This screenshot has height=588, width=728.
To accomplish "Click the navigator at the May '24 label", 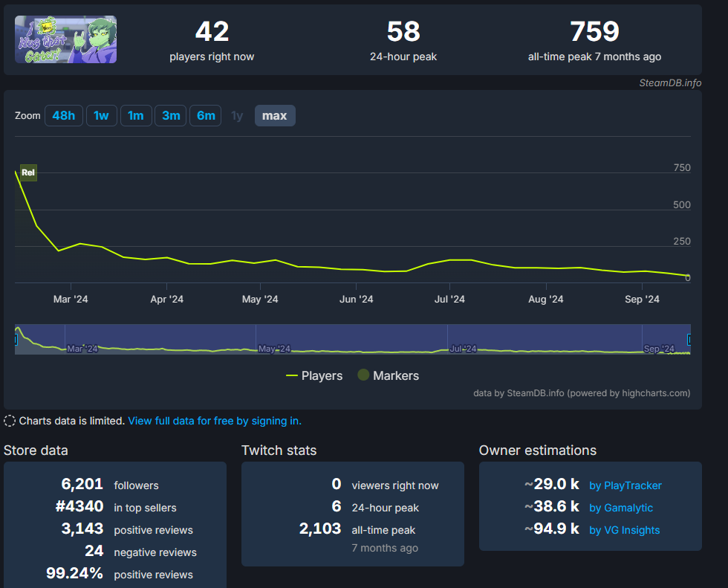I will [274, 349].
